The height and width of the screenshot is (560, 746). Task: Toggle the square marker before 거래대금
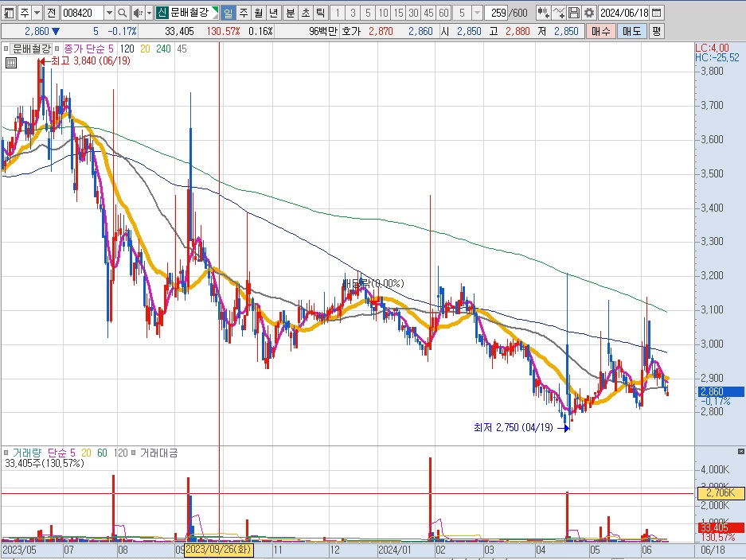pos(134,453)
